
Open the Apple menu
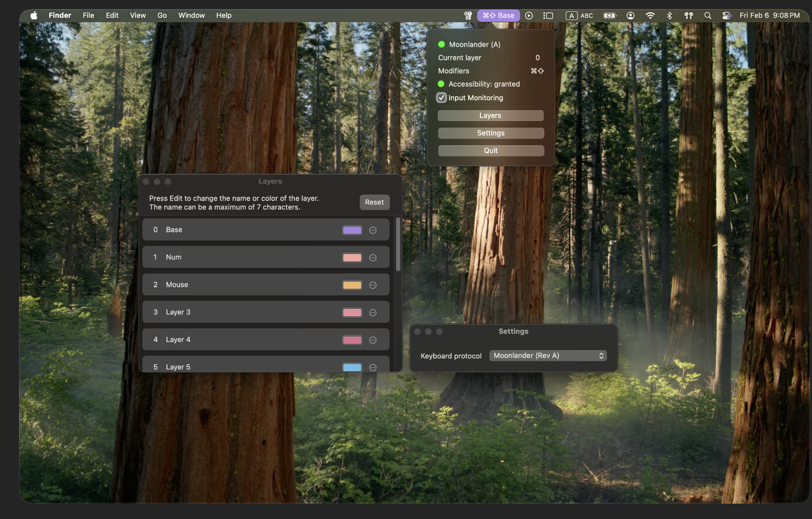pyautogui.click(x=34, y=15)
